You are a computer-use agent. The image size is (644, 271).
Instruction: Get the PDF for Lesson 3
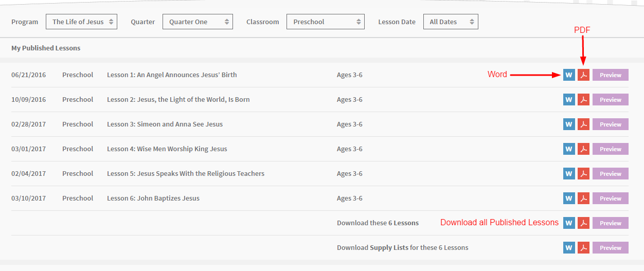coord(583,124)
